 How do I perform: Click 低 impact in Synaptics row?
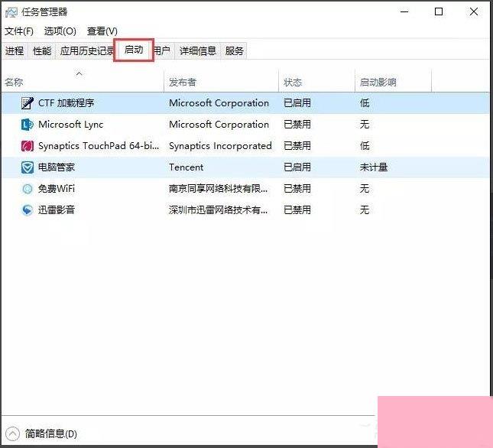coord(365,146)
